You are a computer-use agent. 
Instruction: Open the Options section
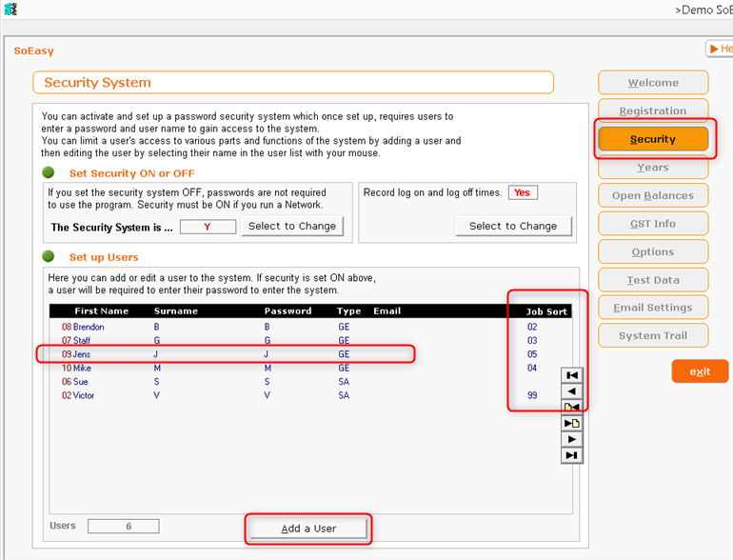653,251
